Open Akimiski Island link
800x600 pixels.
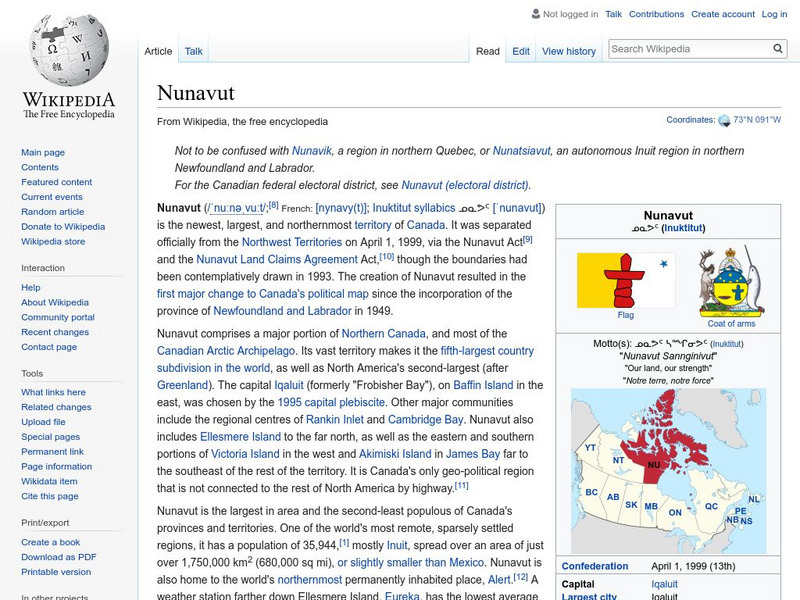click(x=395, y=454)
